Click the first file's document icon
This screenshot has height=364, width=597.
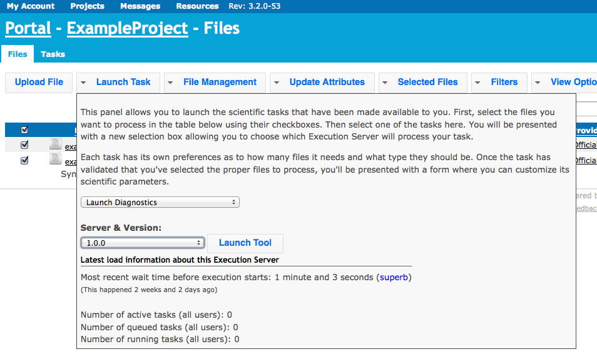(55, 144)
